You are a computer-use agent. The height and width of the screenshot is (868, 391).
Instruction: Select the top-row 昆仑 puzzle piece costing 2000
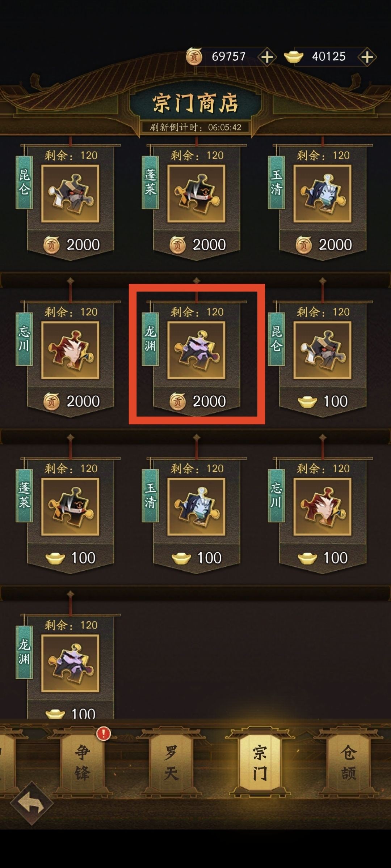[x=70, y=193]
